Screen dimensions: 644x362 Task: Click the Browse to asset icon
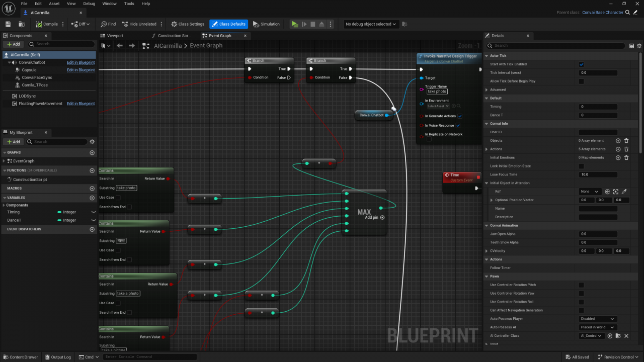click(22, 24)
